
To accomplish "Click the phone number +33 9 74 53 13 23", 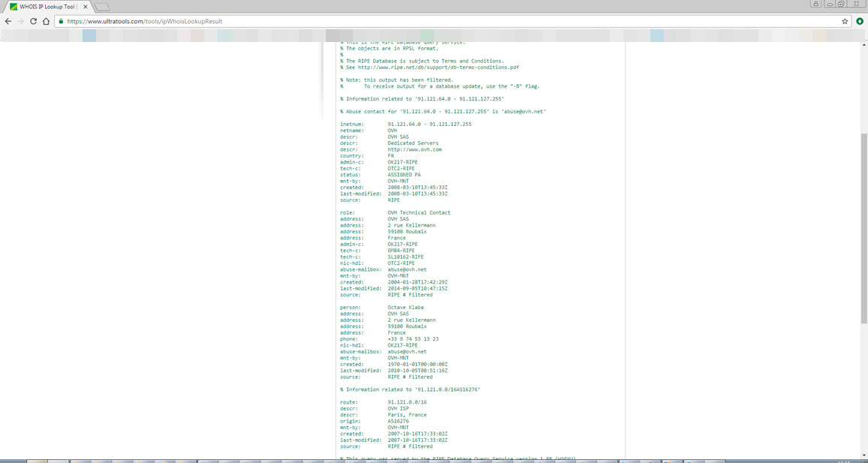I will 413,339.
